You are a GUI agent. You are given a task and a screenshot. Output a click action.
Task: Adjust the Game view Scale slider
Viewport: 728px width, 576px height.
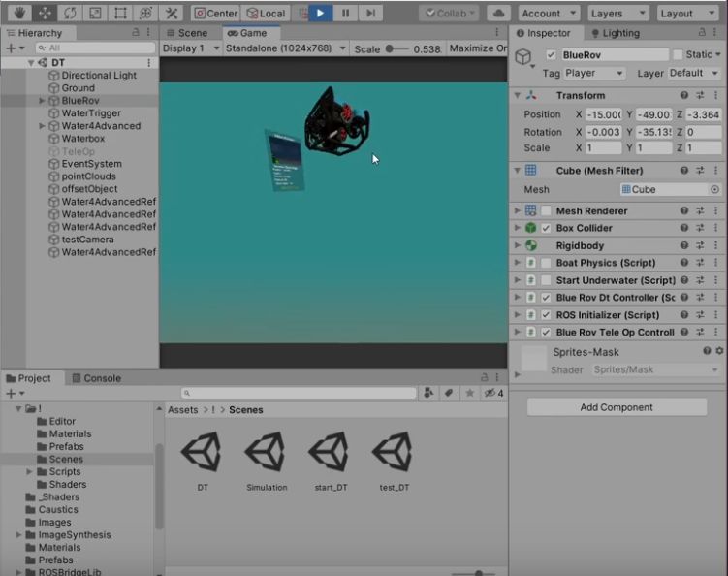coord(391,48)
